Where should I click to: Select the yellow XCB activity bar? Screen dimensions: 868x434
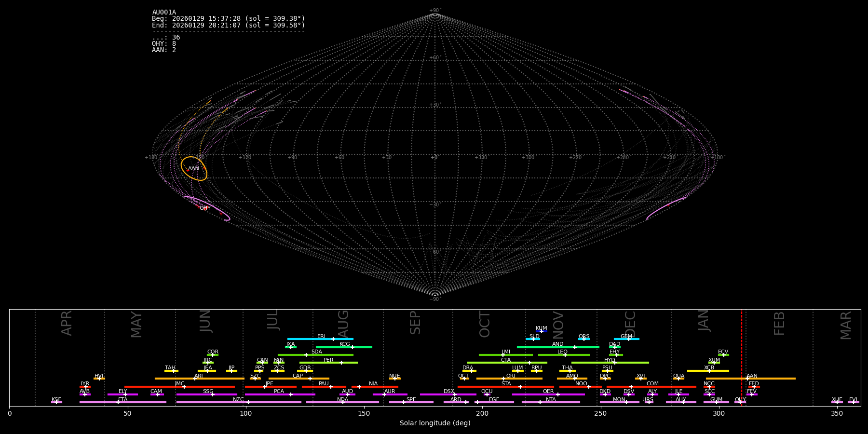pyautogui.click(x=708, y=371)
